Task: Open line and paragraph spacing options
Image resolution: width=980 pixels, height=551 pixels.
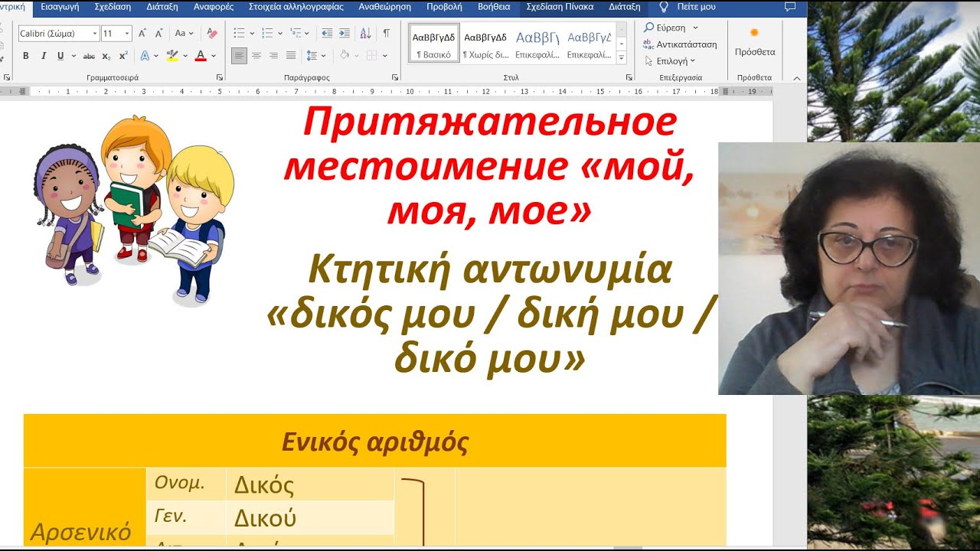Action: pyautogui.click(x=311, y=56)
